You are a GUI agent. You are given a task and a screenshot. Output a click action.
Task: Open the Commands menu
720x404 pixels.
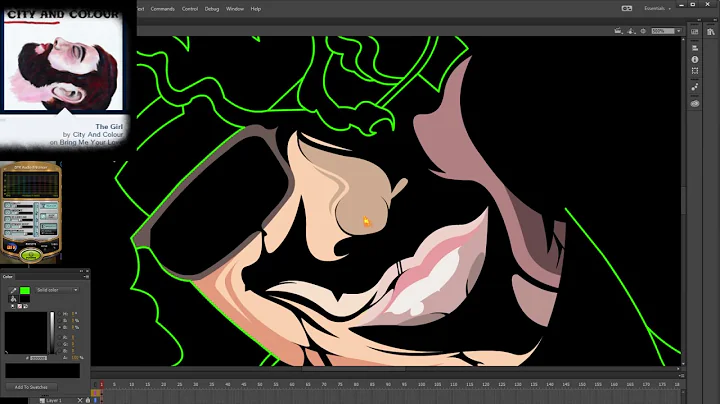coord(163,9)
